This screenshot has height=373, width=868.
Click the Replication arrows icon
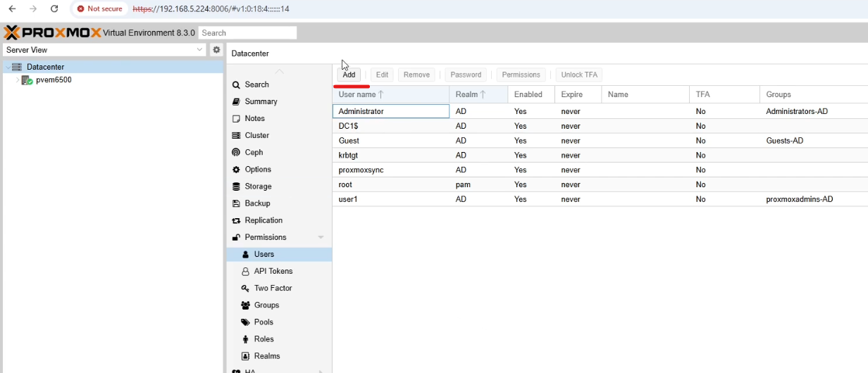(236, 220)
